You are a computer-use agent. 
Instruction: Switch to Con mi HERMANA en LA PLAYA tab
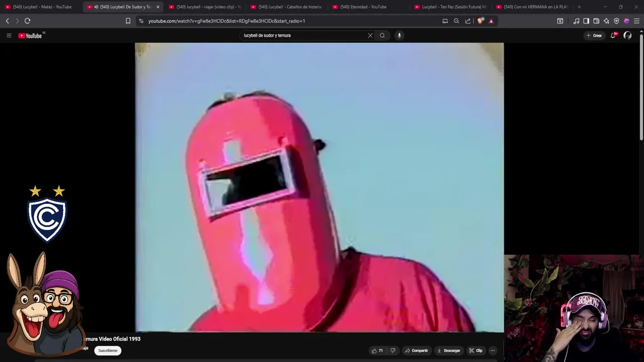pos(532,7)
